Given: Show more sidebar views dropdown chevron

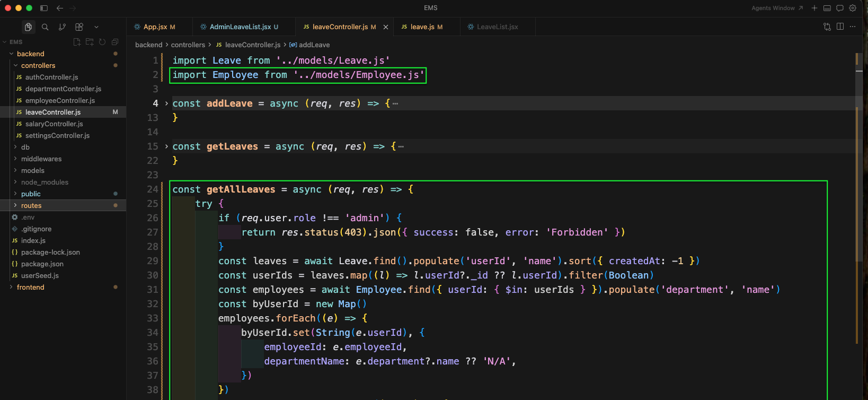Looking at the screenshot, I should tap(96, 27).
